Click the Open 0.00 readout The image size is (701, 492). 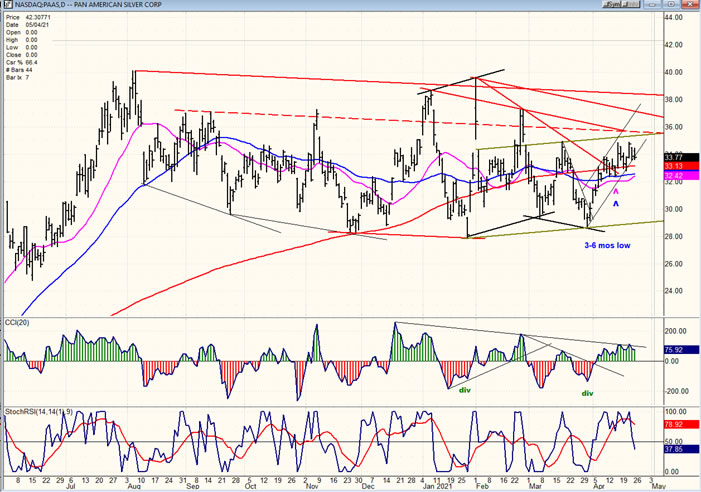tap(21, 33)
